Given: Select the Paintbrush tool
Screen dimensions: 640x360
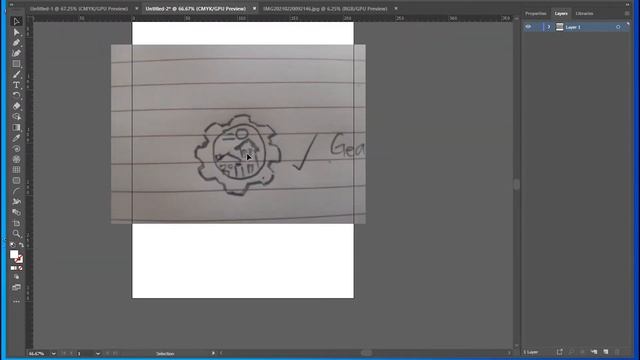Looking at the screenshot, I should pos(16,75).
